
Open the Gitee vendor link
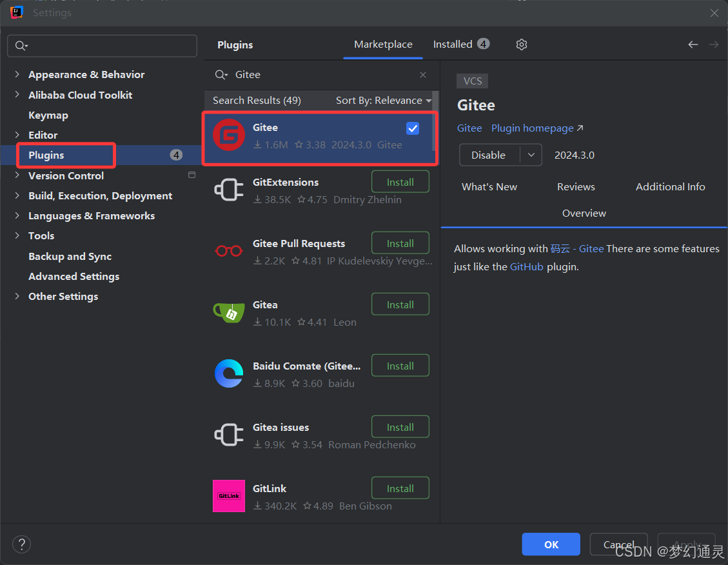[x=469, y=128]
